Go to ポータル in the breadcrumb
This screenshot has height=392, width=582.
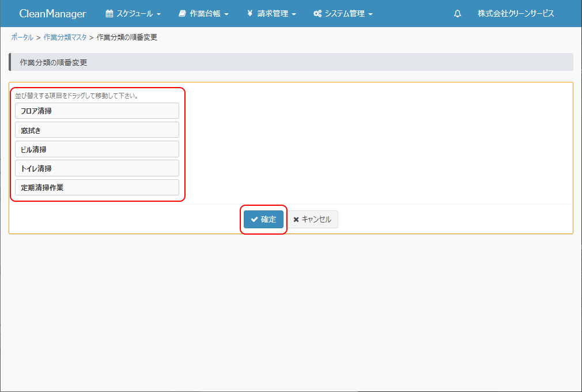(22, 37)
